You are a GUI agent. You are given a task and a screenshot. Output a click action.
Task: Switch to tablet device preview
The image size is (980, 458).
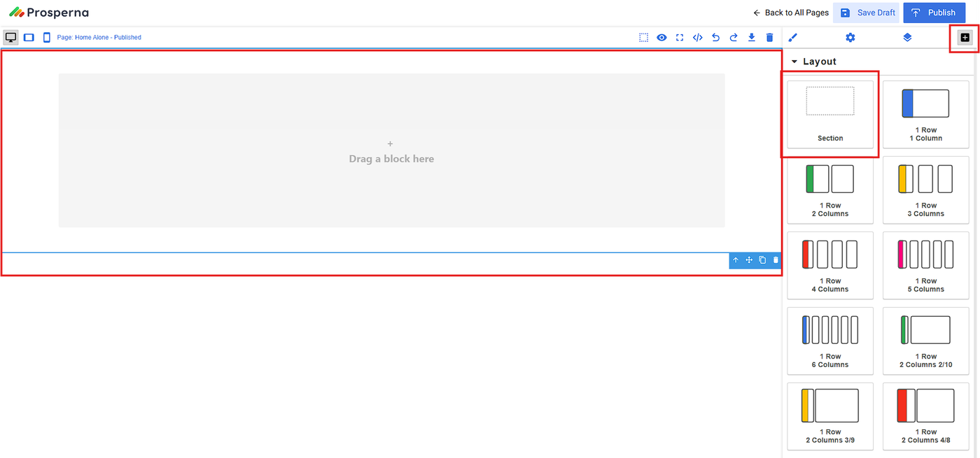(29, 38)
